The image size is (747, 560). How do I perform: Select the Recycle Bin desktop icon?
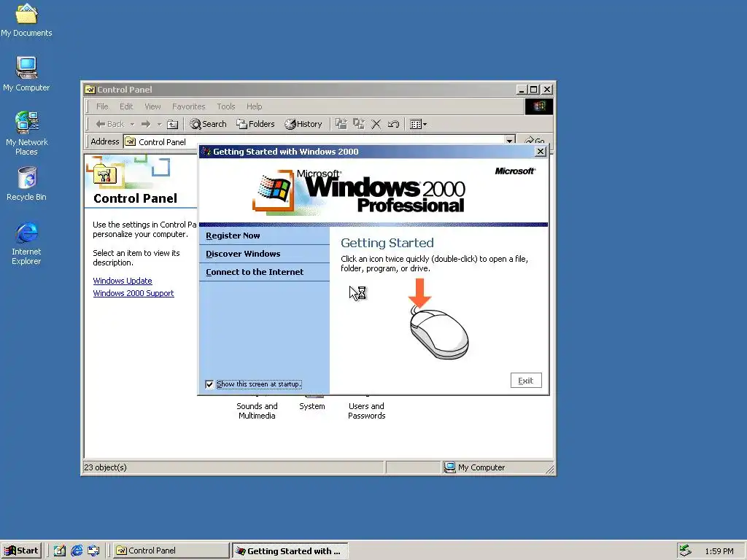coord(26,184)
